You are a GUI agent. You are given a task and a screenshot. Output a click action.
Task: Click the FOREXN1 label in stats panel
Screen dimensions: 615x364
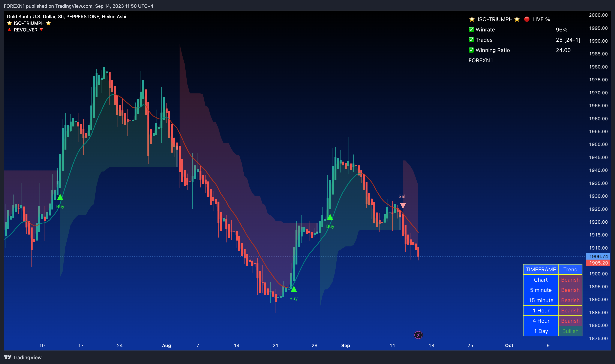point(480,60)
